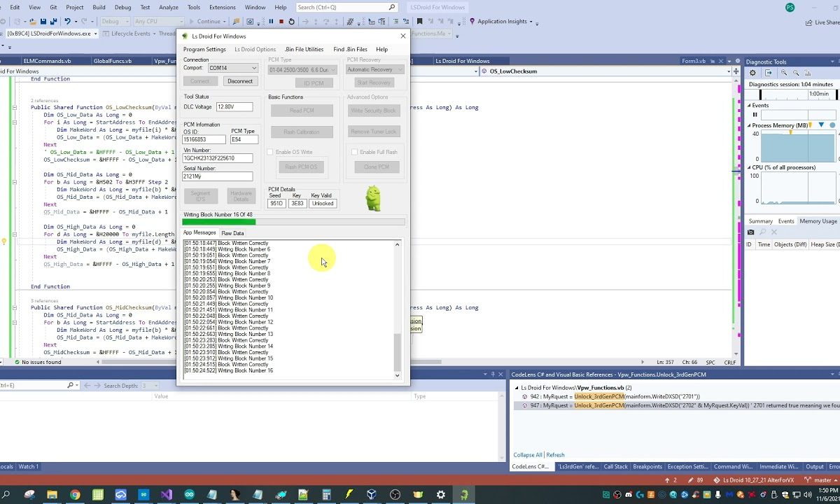
Task: Click the Vin Number text field
Action: pos(218,158)
